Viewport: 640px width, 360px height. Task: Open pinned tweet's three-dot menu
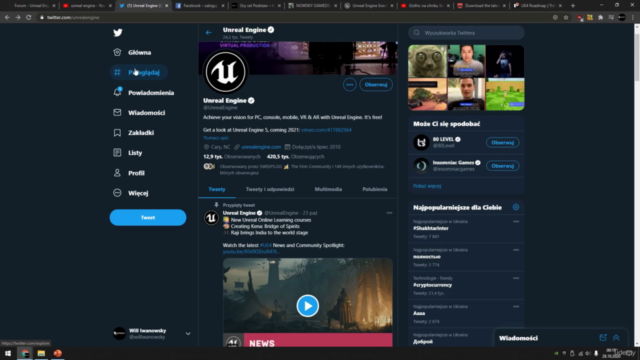tap(389, 213)
